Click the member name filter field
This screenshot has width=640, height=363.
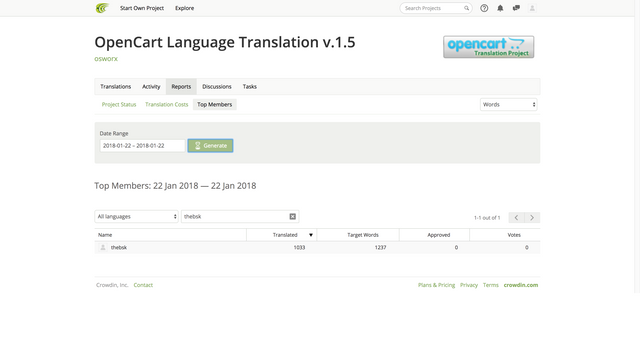point(240,216)
